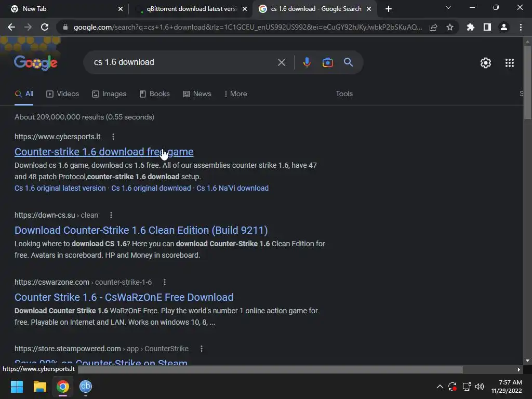Click the browser forward arrow
Viewport: 532px width, 399px height.
[28, 27]
